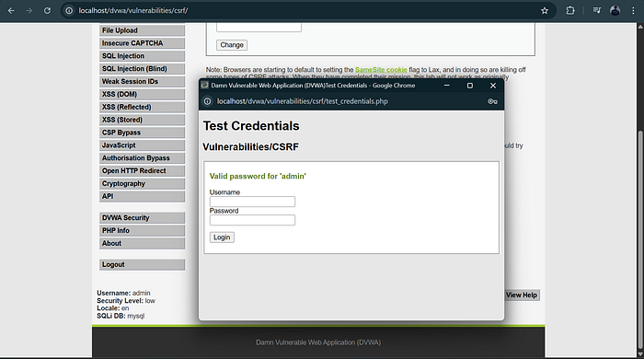This screenshot has height=359, width=644.
Task: Go back in main browser window
Action: click(x=11, y=11)
